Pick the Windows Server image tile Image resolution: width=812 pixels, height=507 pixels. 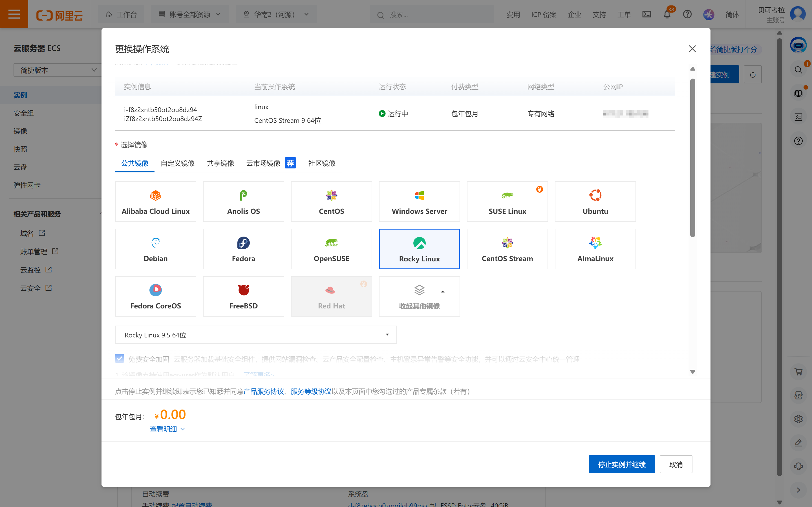(419, 201)
